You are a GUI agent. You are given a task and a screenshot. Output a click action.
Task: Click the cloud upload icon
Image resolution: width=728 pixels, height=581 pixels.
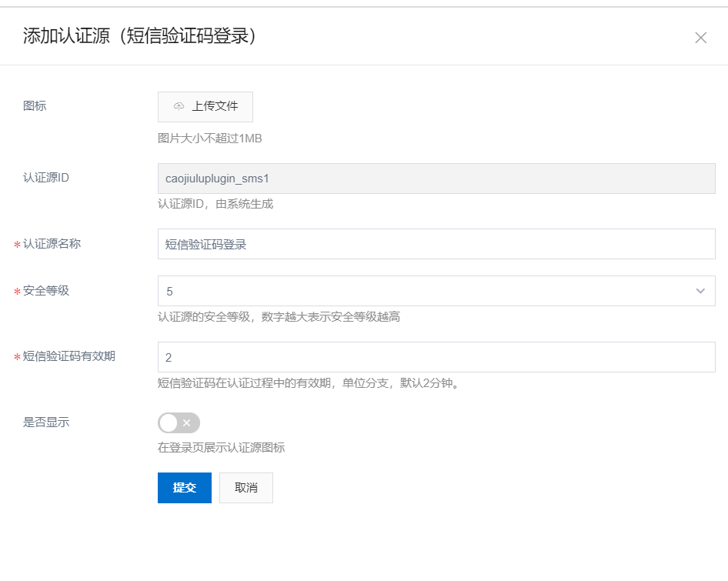tap(179, 106)
